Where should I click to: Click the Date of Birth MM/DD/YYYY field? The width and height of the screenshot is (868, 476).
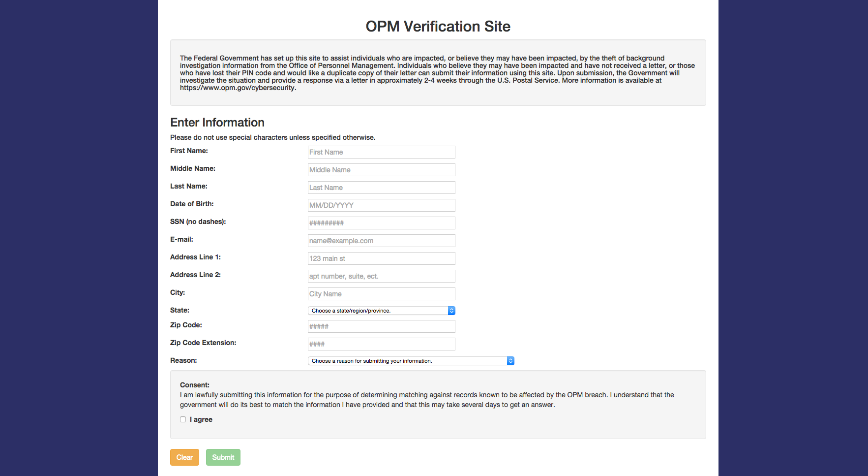pyautogui.click(x=381, y=205)
